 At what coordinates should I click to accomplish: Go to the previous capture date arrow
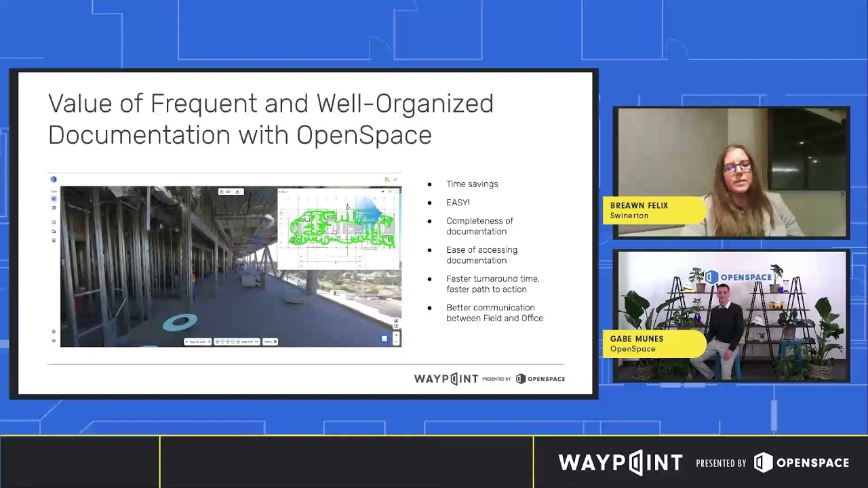pos(186,342)
